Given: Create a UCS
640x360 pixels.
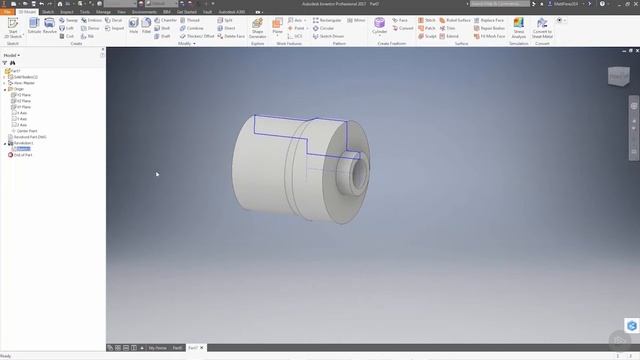Looking at the screenshot, I should [x=295, y=36].
